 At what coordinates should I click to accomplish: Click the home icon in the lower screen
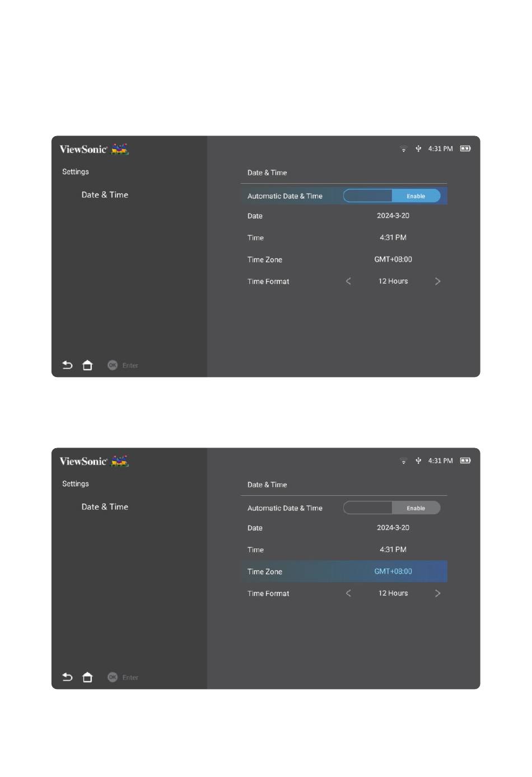87,677
